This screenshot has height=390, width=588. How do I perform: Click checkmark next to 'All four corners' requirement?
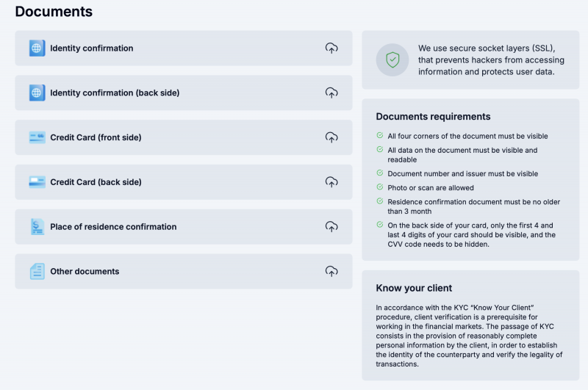pos(380,135)
